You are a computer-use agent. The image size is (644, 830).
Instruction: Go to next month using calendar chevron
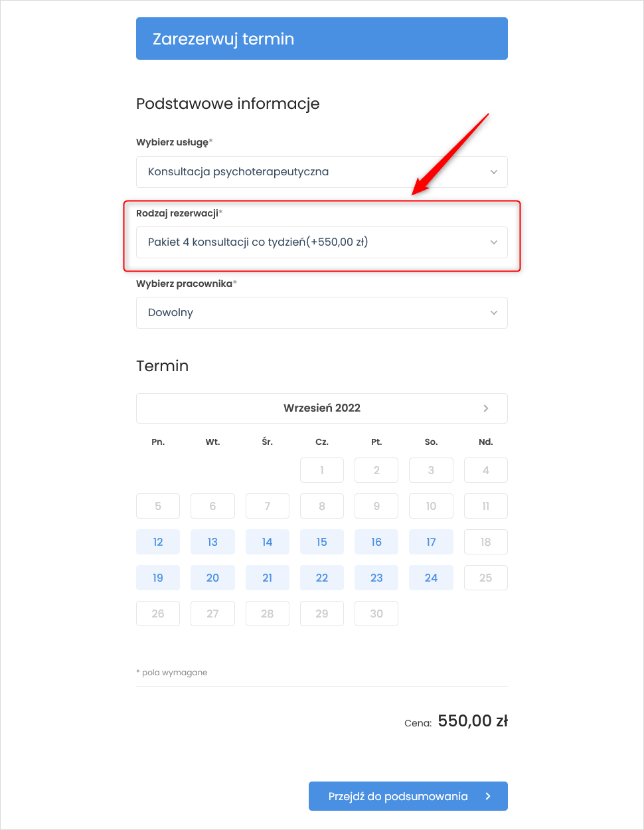click(486, 408)
